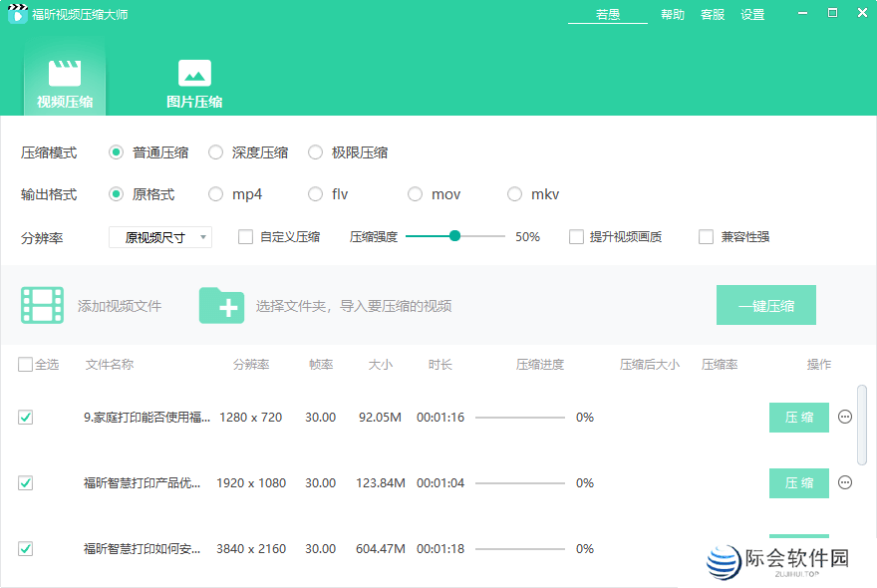
Task: Enable the 提升视频画质 checkbox
Action: (x=575, y=236)
